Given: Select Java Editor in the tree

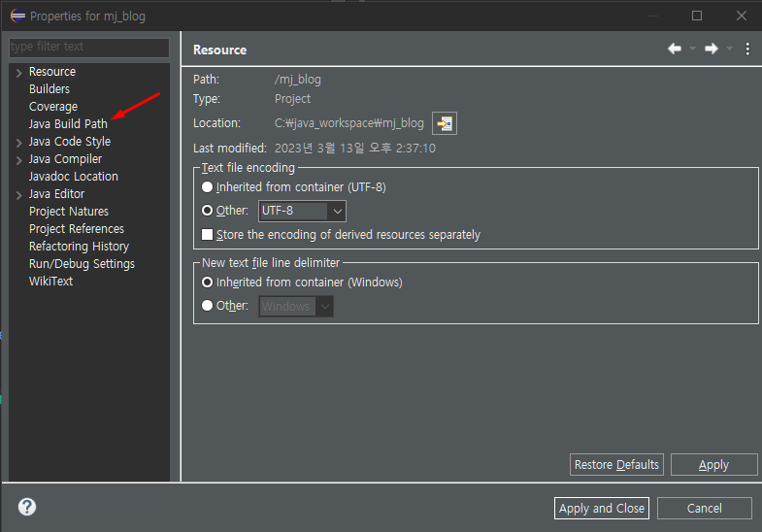Looking at the screenshot, I should 56,194.
